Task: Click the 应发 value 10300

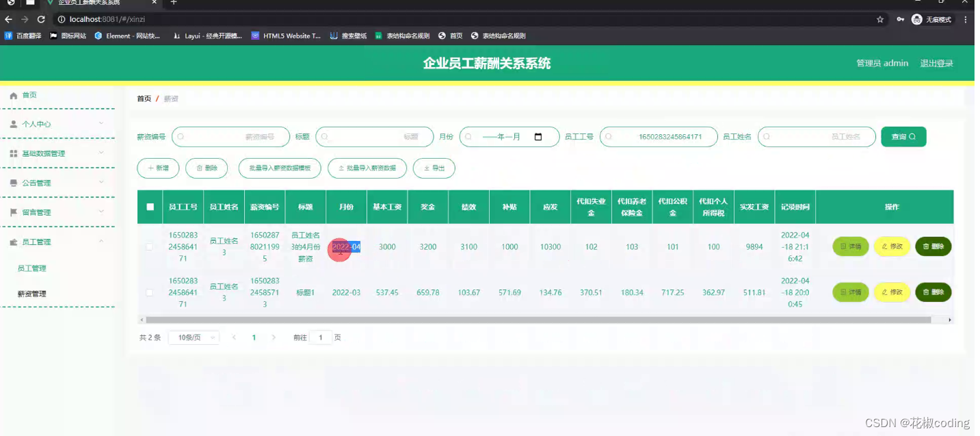Action: pos(551,247)
